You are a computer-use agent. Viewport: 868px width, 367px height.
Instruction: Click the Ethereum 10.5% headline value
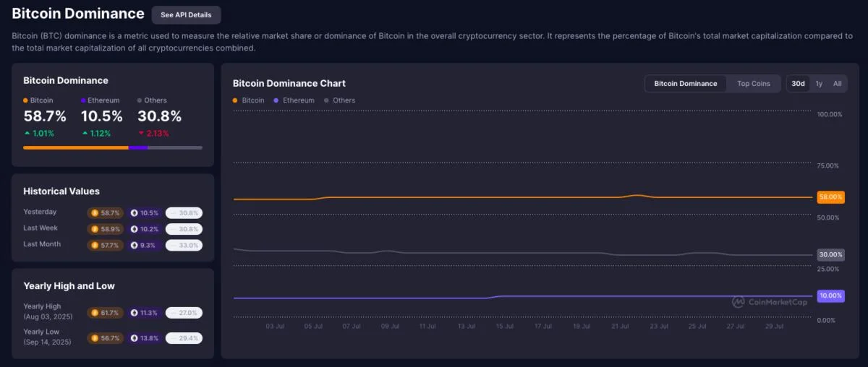[x=102, y=116]
